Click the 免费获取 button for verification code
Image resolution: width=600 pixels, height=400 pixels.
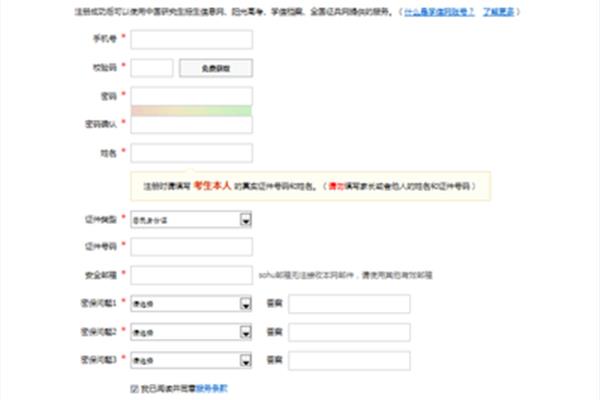pyautogui.click(x=216, y=68)
